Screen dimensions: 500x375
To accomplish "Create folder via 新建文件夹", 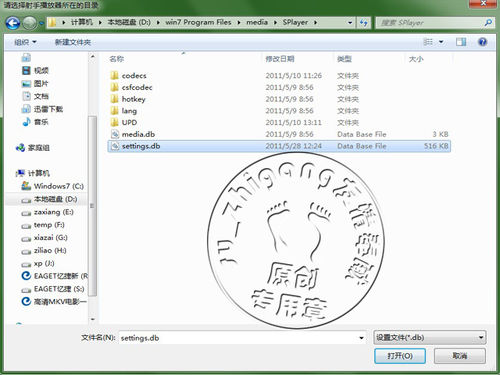I will [x=73, y=42].
